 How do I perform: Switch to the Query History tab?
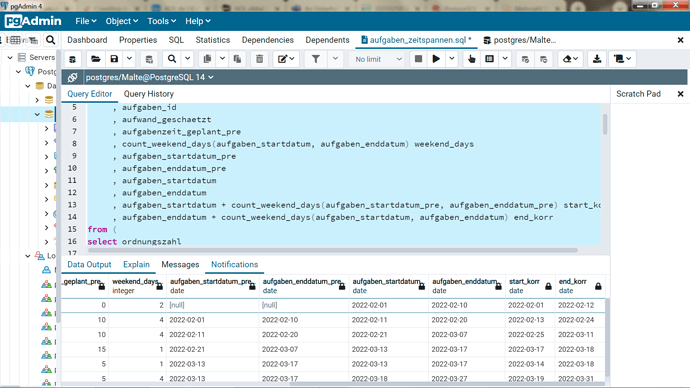[148, 94]
